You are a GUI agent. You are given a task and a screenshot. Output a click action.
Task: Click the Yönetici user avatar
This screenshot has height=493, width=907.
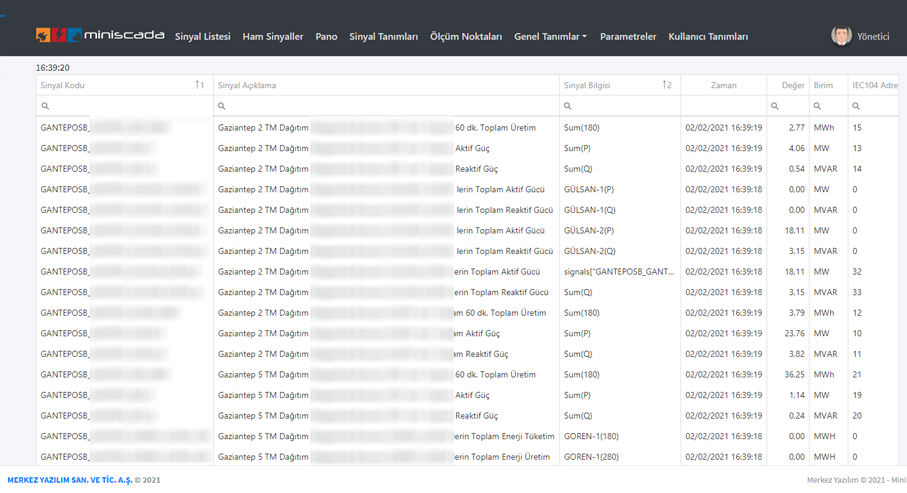click(x=841, y=36)
